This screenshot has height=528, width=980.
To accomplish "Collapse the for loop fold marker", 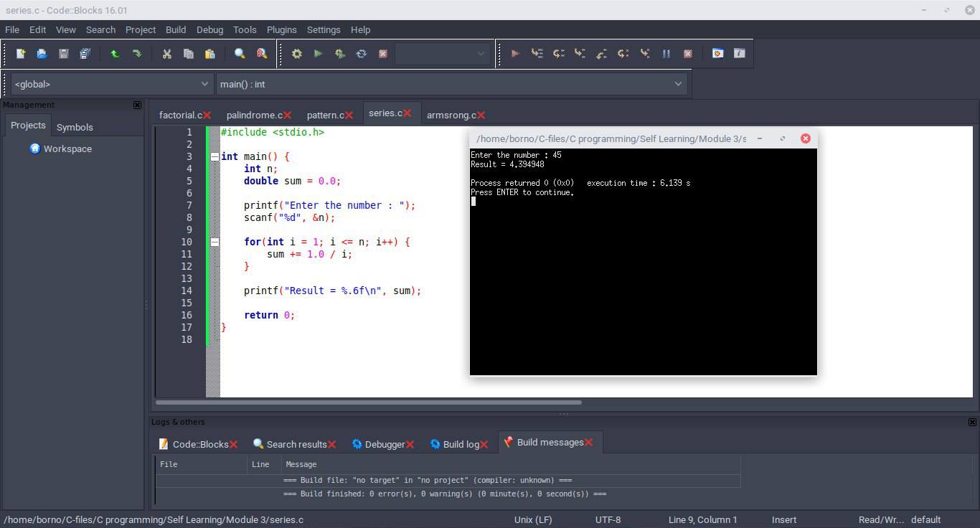I will [x=214, y=242].
